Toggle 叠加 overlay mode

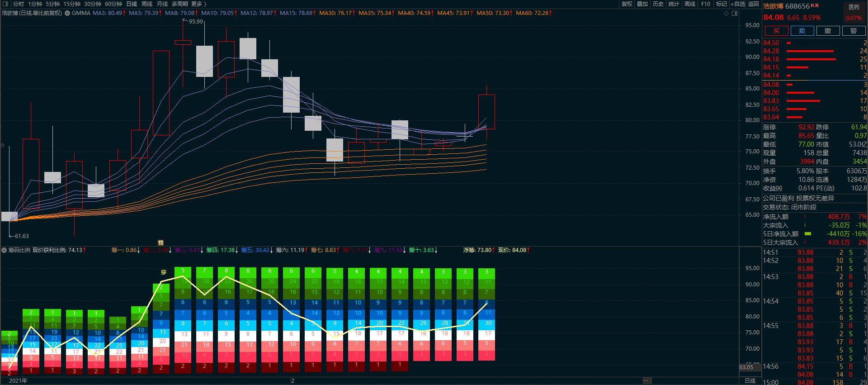(x=642, y=4)
